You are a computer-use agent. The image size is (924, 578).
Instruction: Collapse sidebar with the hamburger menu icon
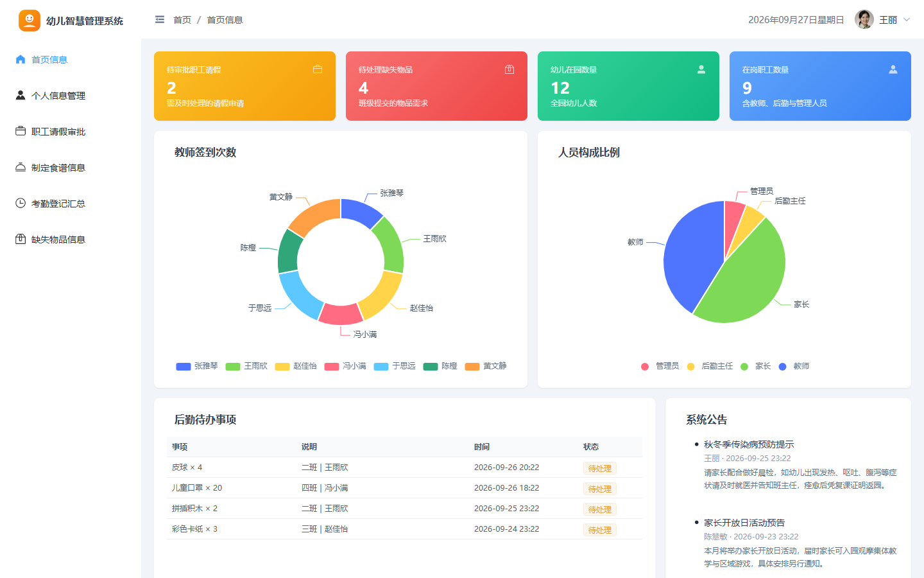(160, 20)
